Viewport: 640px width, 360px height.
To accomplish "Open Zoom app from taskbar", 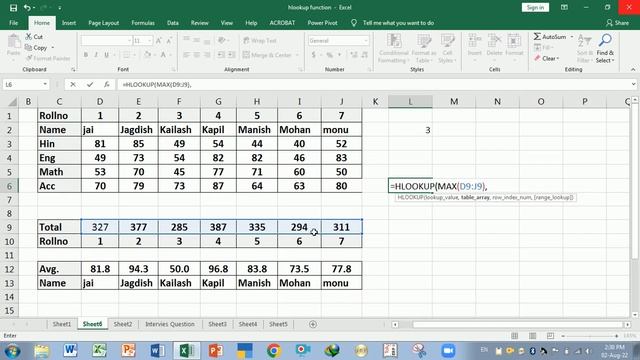I will pos(448,351).
